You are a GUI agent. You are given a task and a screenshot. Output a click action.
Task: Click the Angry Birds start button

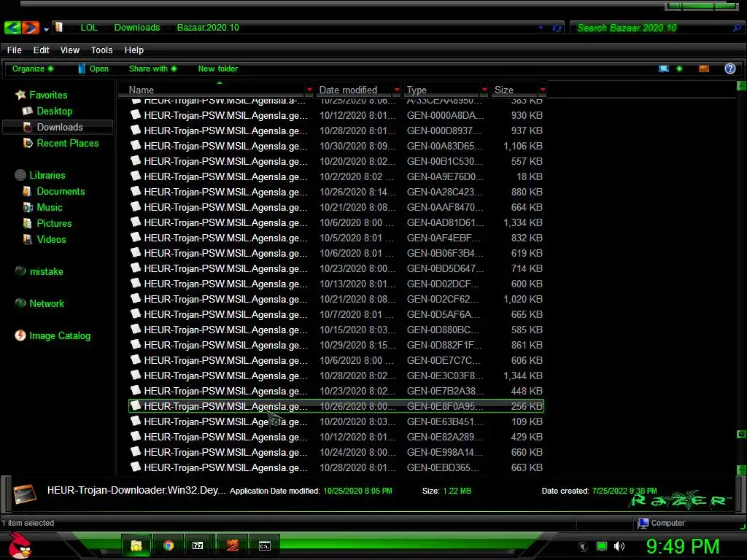pyautogui.click(x=20, y=546)
